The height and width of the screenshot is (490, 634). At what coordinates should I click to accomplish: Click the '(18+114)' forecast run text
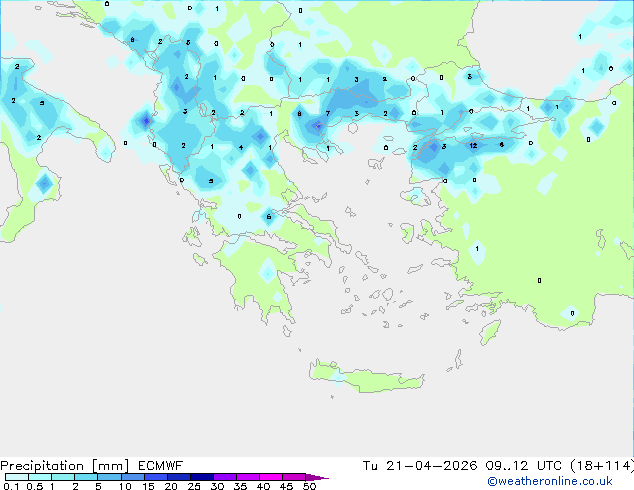coord(602,466)
